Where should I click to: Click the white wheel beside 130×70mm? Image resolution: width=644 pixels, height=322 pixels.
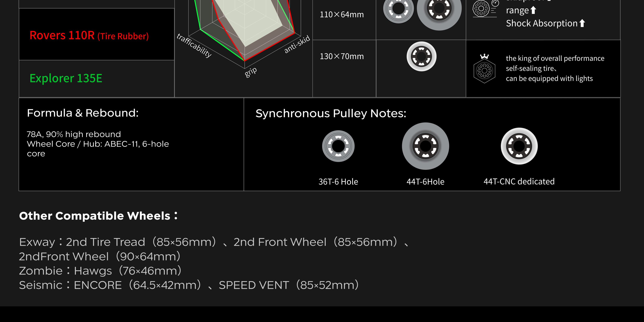point(421,56)
